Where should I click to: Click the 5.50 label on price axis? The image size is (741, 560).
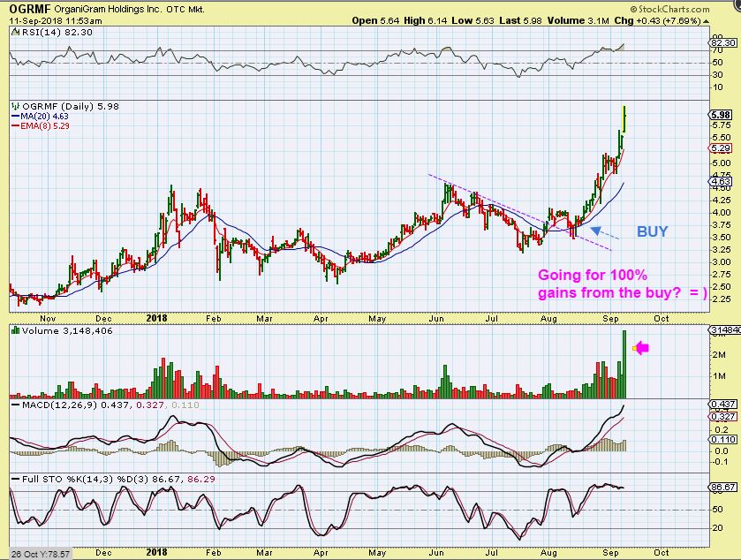coord(722,137)
